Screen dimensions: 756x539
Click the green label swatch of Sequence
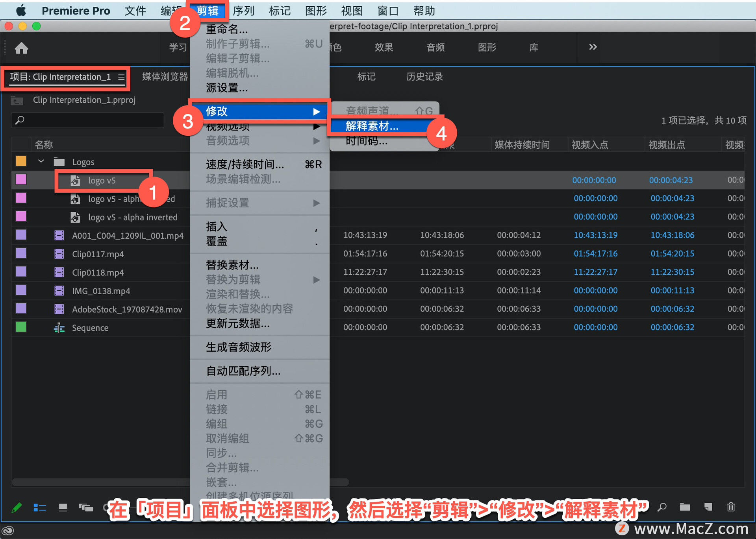(21, 327)
